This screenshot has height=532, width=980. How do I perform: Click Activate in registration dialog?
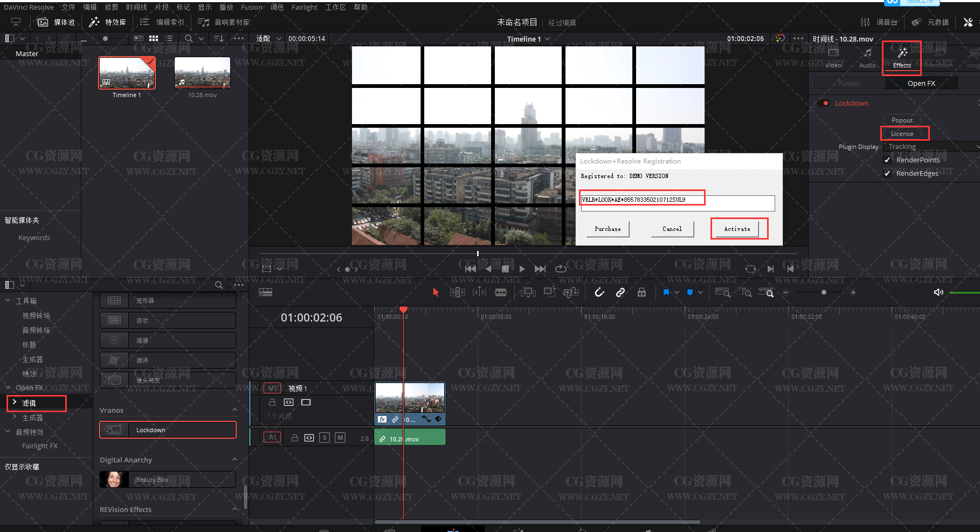[737, 229]
